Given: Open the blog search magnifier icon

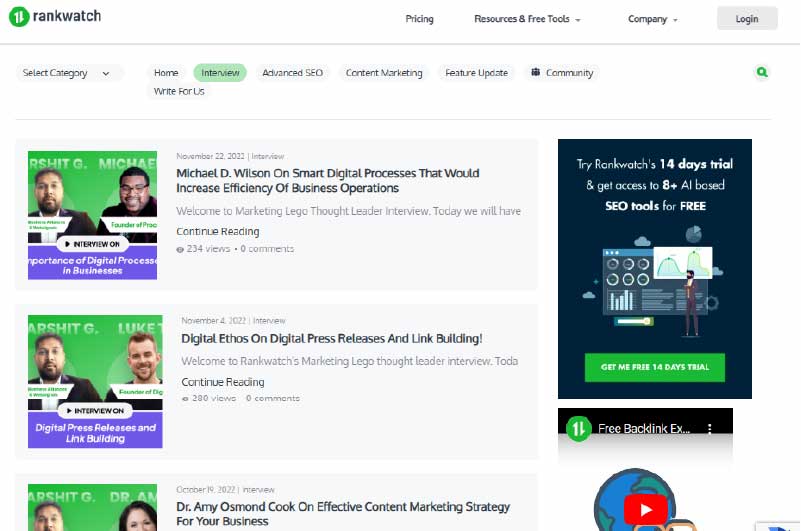Looking at the screenshot, I should point(762,72).
